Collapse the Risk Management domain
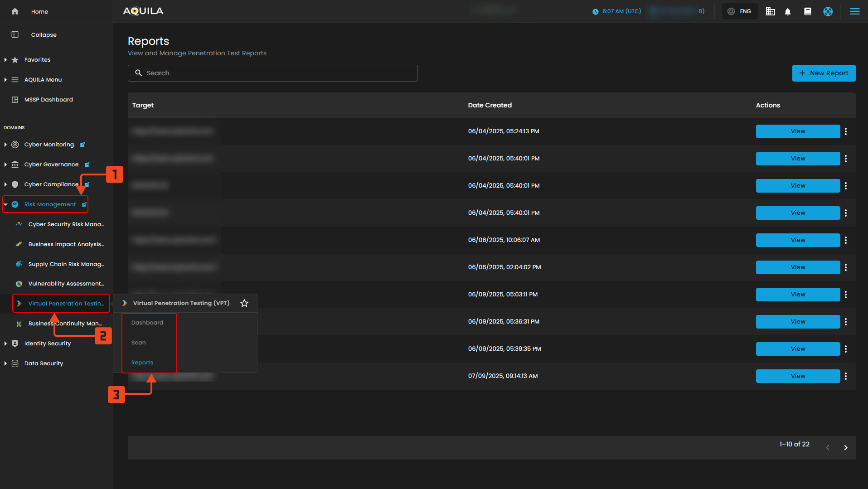Image resolution: width=868 pixels, height=489 pixels. click(5, 204)
